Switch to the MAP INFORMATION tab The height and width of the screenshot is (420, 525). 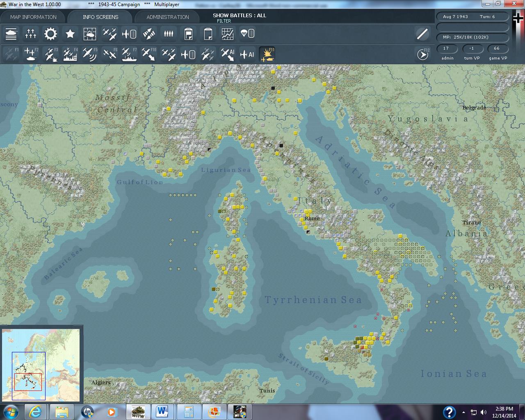pos(33,17)
